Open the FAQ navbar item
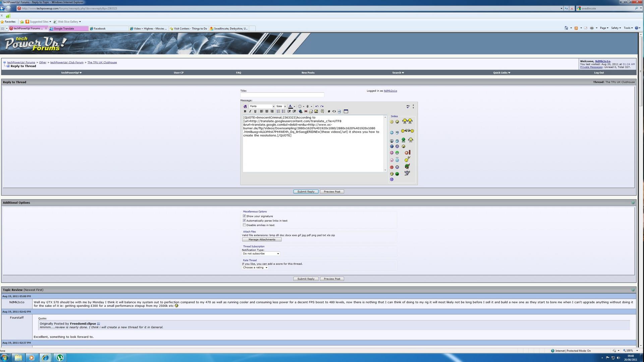The height and width of the screenshot is (362, 644). point(238,72)
